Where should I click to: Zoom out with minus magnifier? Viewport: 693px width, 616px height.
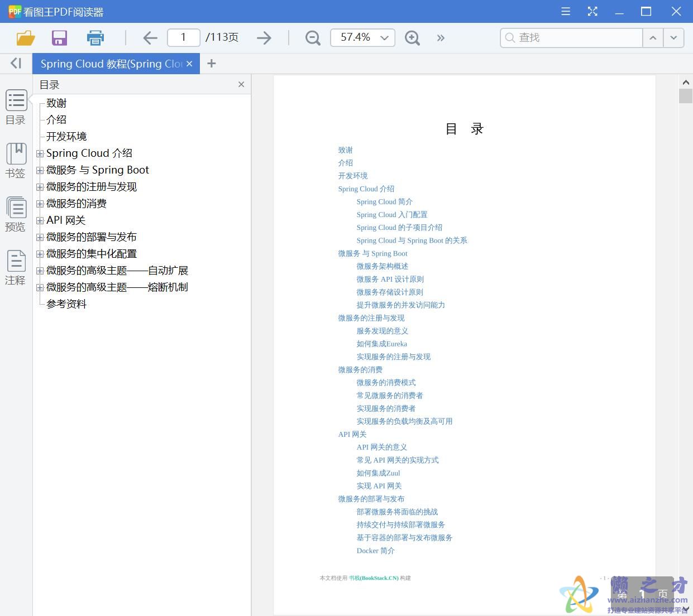click(x=313, y=38)
